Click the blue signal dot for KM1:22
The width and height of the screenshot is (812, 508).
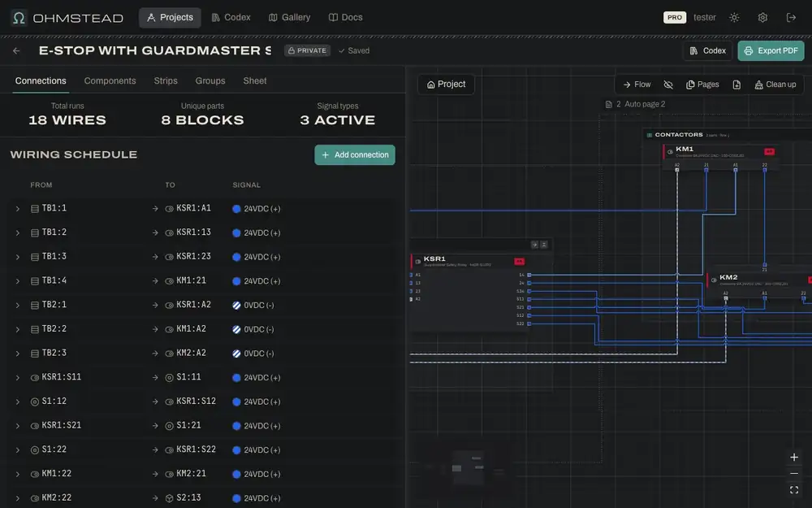pyautogui.click(x=236, y=475)
